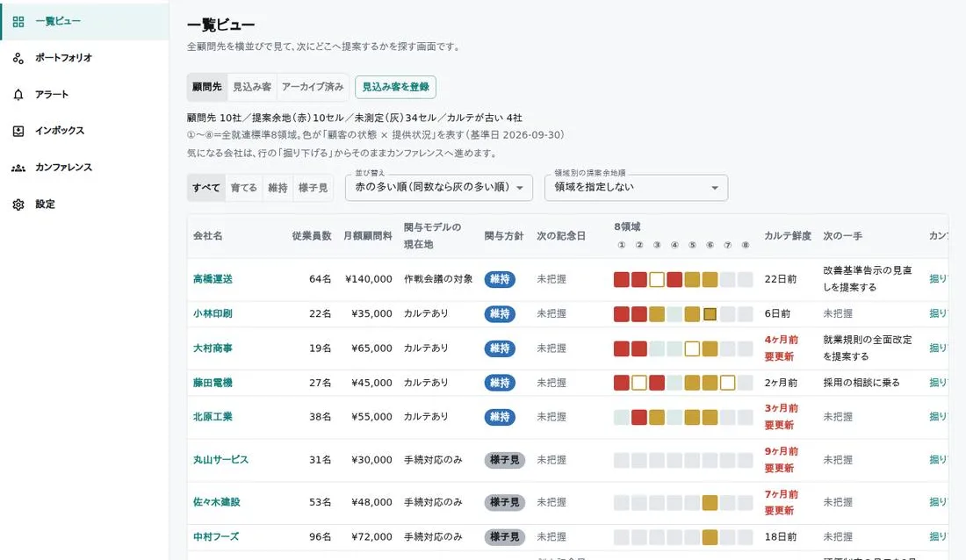The height and width of the screenshot is (560, 966).
Task: Open the ポートフォリオ sidebar icon
Action: [18, 58]
